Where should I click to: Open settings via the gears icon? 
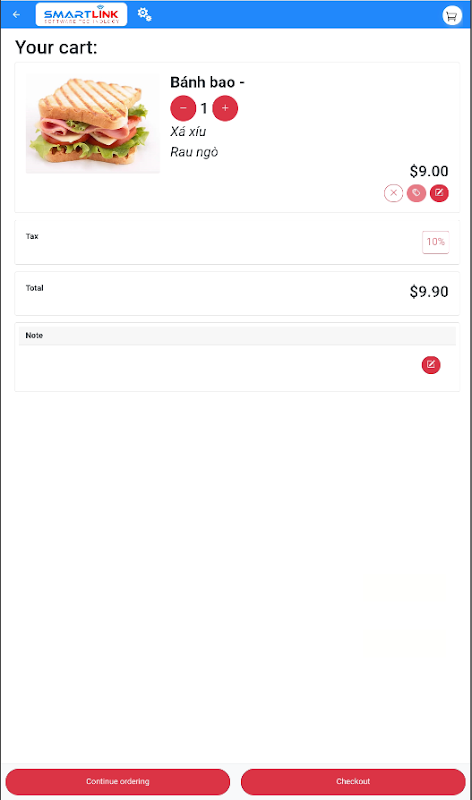click(x=144, y=14)
